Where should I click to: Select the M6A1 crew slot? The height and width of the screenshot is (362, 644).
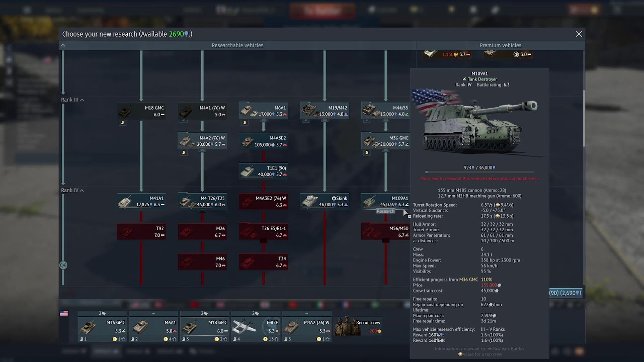[153, 326]
